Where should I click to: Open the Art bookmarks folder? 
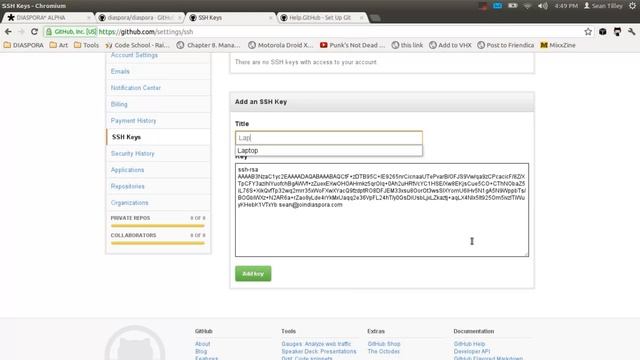point(59,45)
